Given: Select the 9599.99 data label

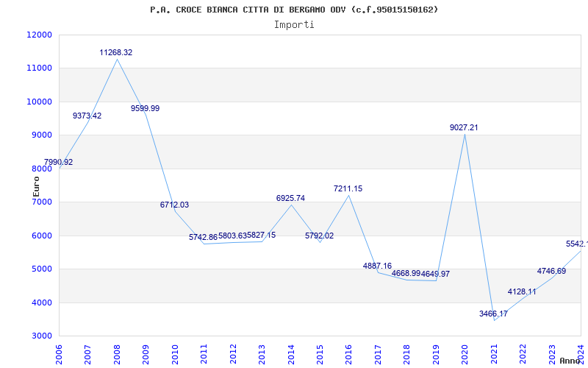Looking at the screenshot, I should tap(145, 108).
